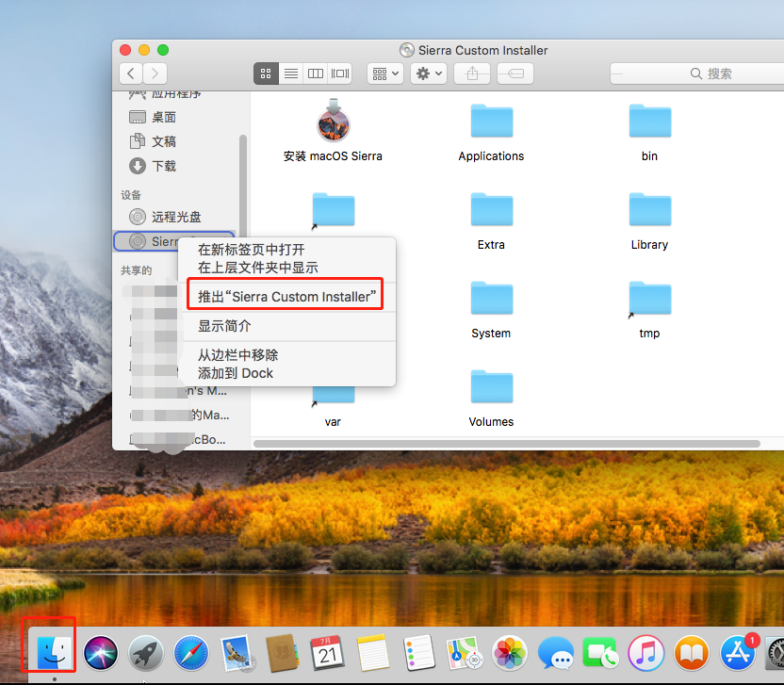Select the Extra folder
Image resolution: width=784 pixels, height=685 pixels.
[492, 209]
